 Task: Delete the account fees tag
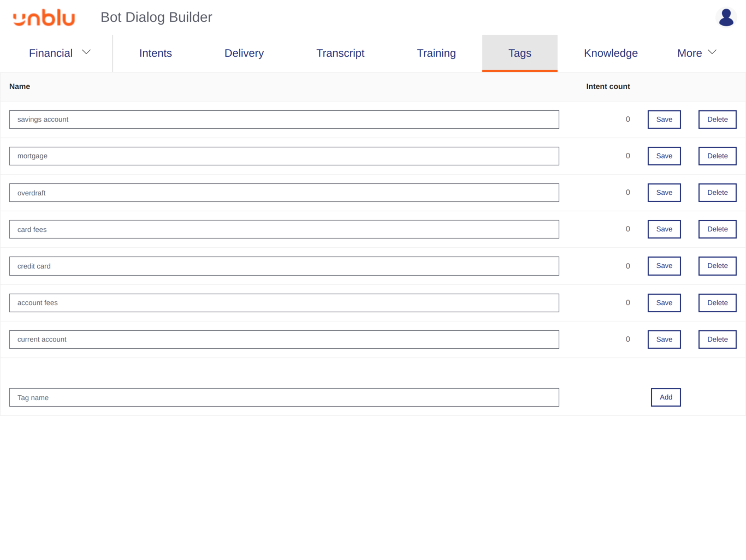tap(717, 302)
